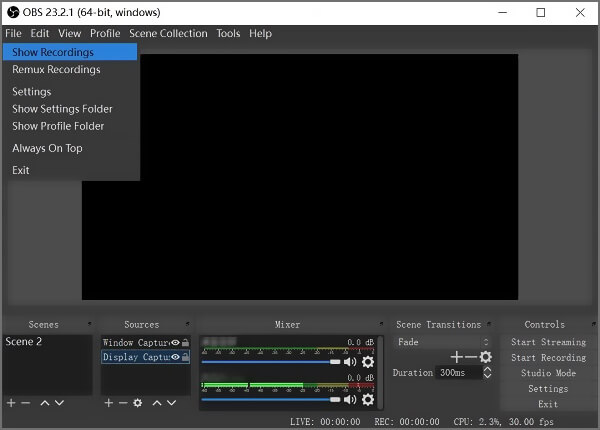The width and height of the screenshot is (600, 430).
Task: Open gear settings for second mixer channel
Action: point(368,399)
